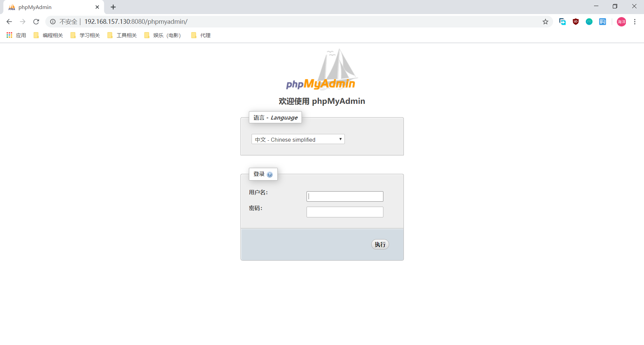Image resolution: width=644 pixels, height=345 pixels.
Task: Minimize the browser window
Action: [x=596, y=6]
